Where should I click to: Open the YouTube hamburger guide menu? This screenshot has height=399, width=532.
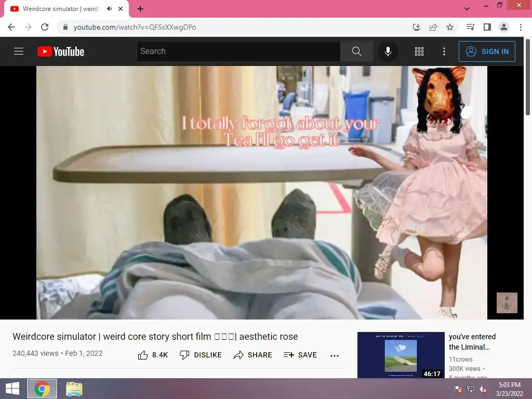pyautogui.click(x=19, y=51)
